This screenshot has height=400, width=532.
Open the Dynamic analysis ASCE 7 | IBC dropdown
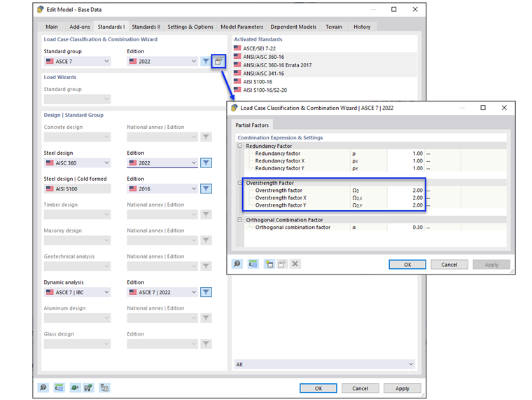(x=78, y=292)
